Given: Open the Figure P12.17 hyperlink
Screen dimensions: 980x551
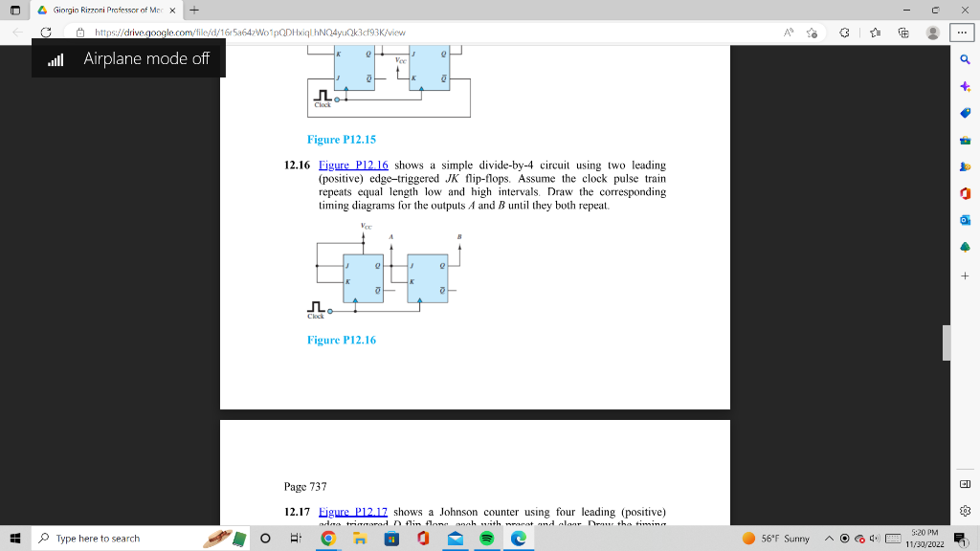Looking at the screenshot, I should pyautogui.click(x=351, y=511).
